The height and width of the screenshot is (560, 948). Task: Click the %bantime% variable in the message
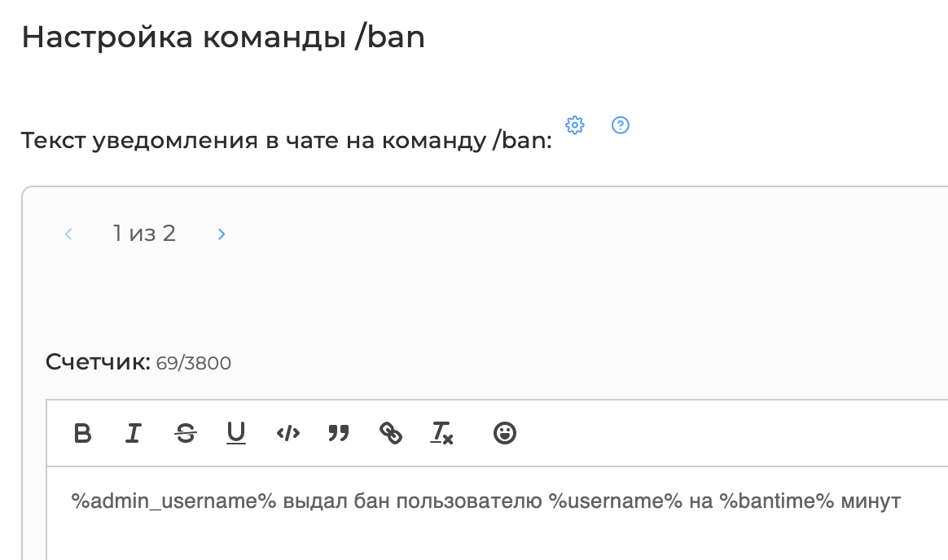pyautogui.click(x=777, y=501)
